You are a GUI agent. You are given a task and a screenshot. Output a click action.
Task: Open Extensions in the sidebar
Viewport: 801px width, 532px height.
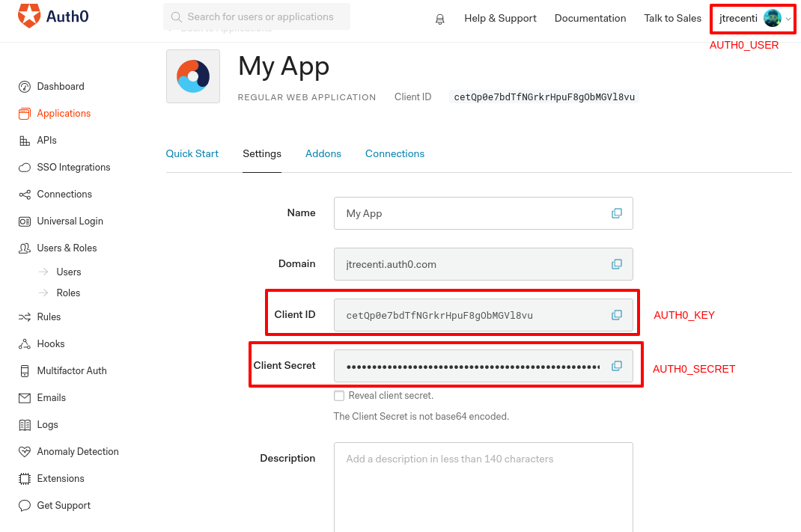click(61, 478)
